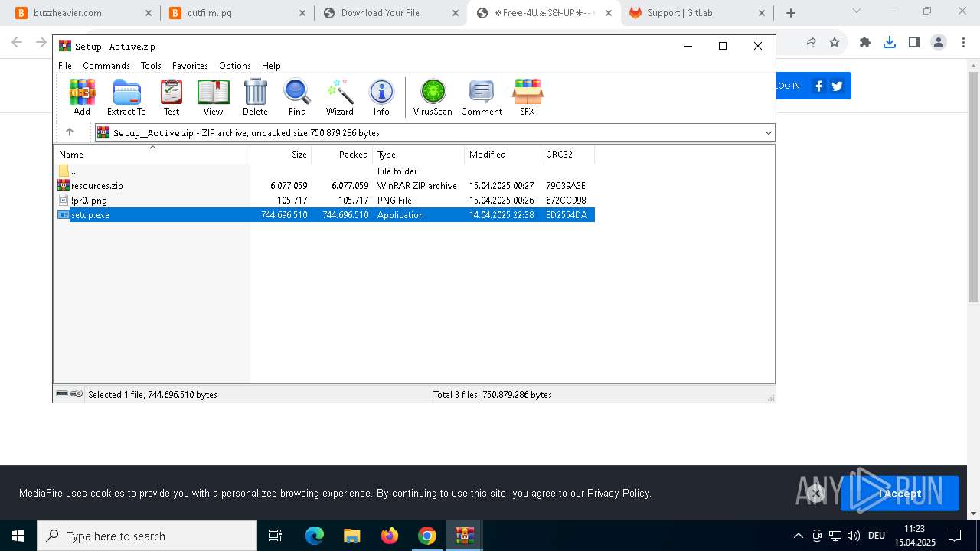Image resolution: width=980 pixels, height=551 pixels.
Task: Open the Commands menu
Action: 106,66
